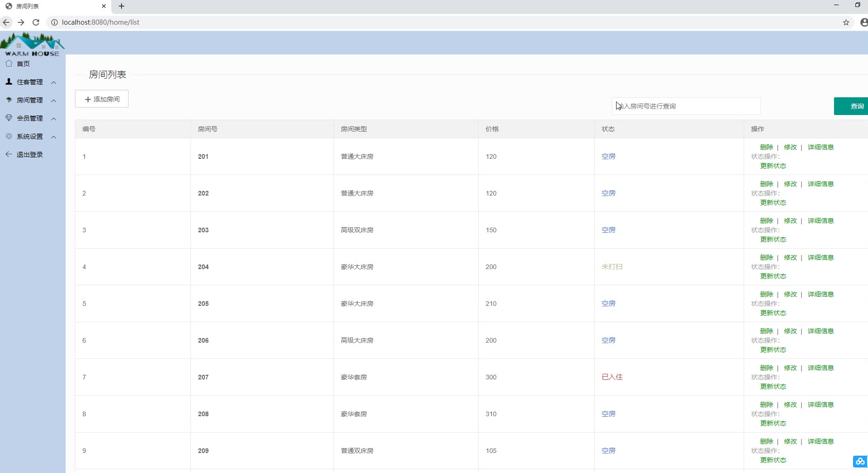
Task: Open a new browser tab
Action: tap(122, 6)
